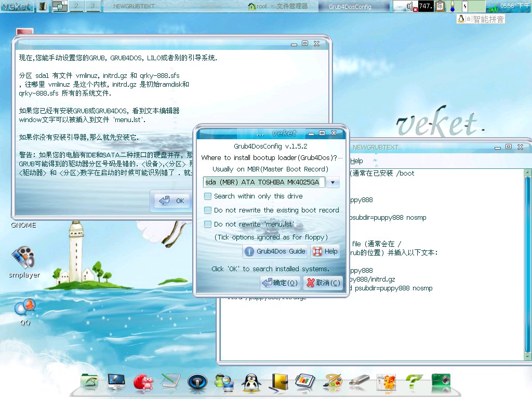Launch the Tux penguin dock icon
Viewport: 532px width, 399px height.
(251, 382)
